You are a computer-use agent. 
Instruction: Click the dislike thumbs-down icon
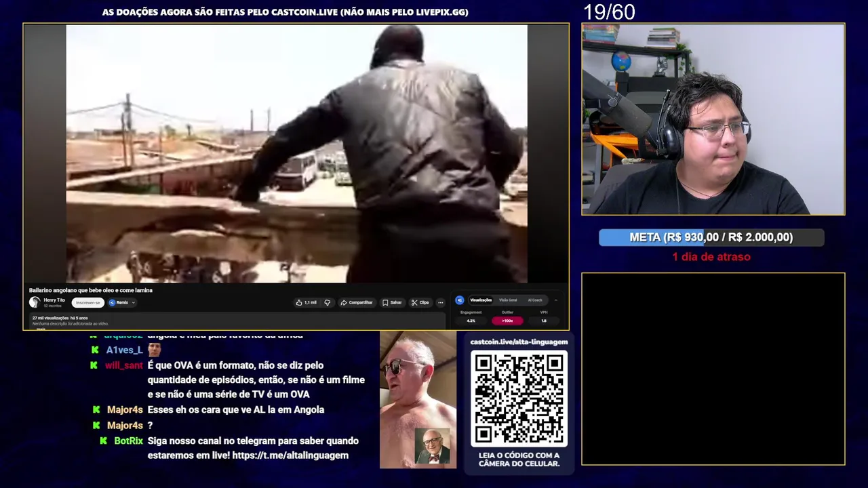(327, 302)
